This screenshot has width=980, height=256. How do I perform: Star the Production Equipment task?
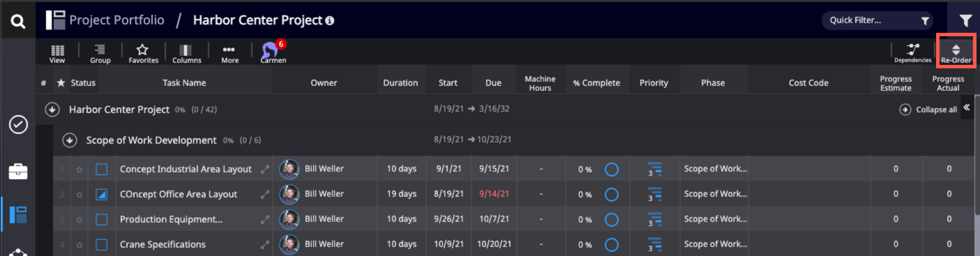[79, 219]
